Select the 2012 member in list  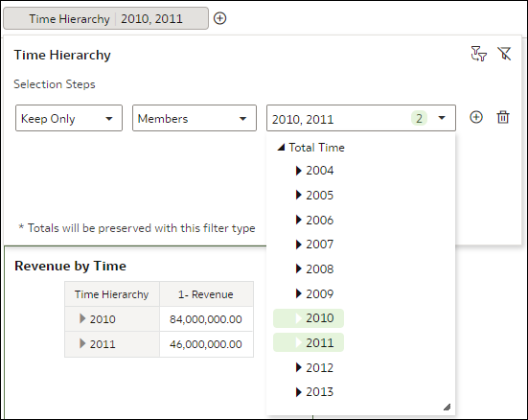coord(319,367)
